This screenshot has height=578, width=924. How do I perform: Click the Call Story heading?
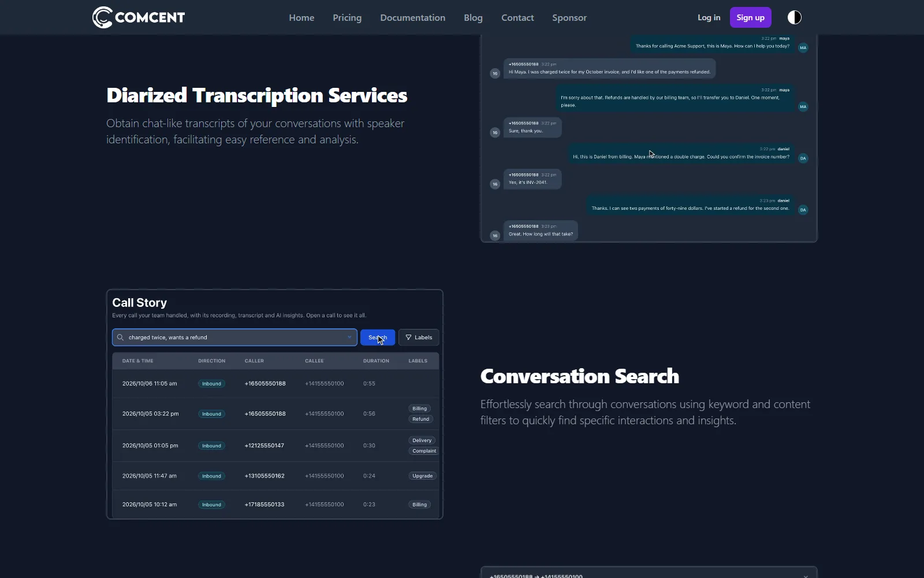coord(139,303)
